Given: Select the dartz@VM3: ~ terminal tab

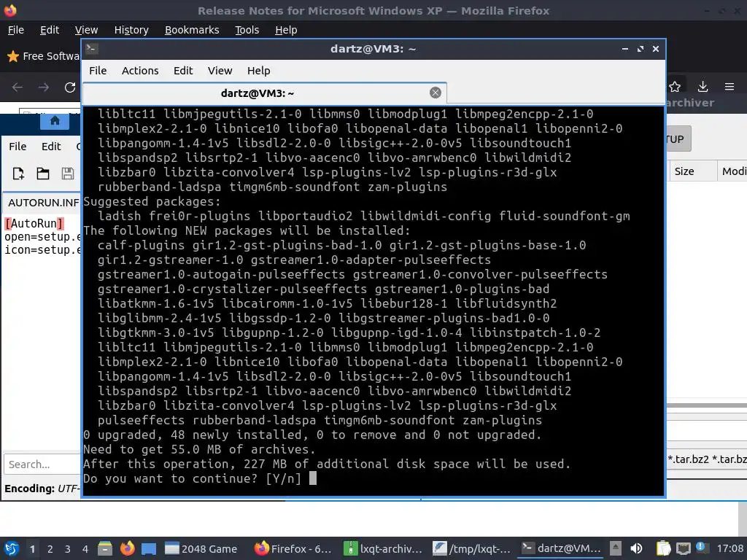Looking at the screenshot, I should 264,93.
